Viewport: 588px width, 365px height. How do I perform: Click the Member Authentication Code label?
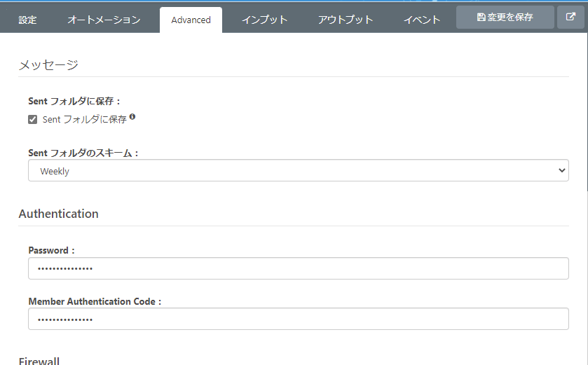tap(95, 302)
